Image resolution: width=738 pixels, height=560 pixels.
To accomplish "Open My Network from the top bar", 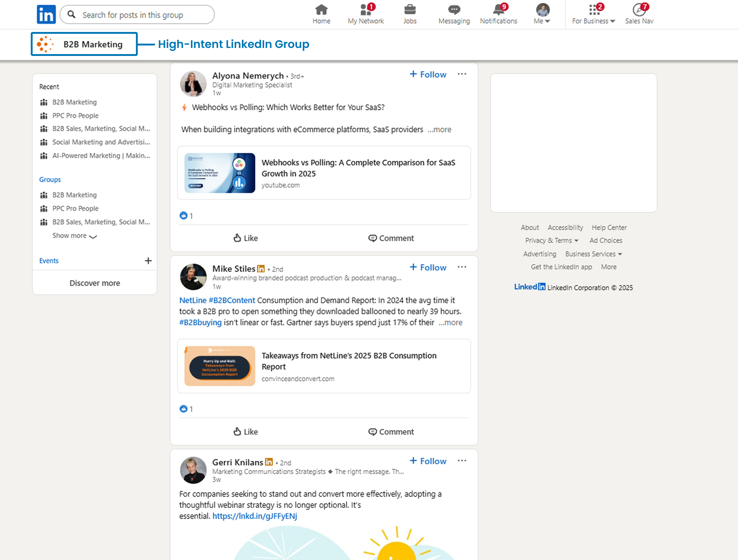I will pos(366,14).
